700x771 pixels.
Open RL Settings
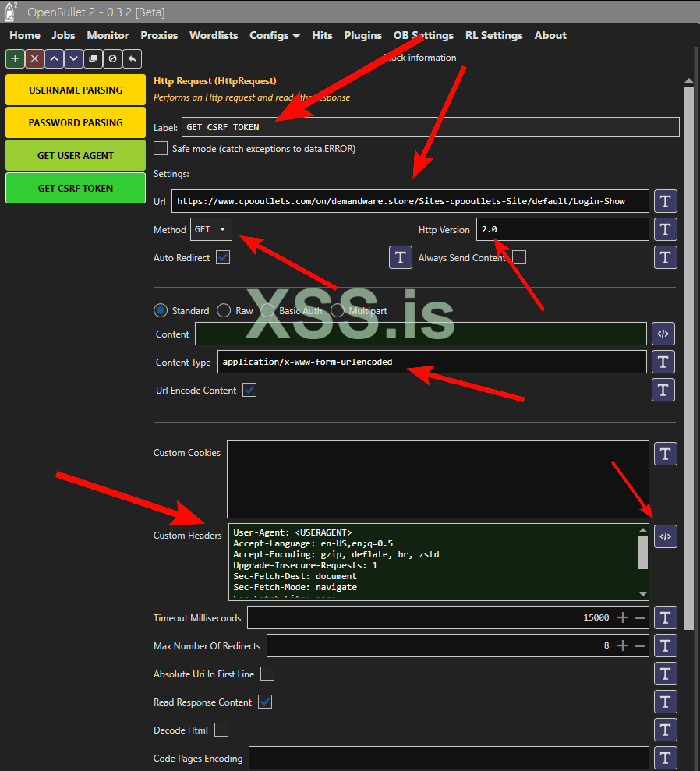(x=494, y=35)
